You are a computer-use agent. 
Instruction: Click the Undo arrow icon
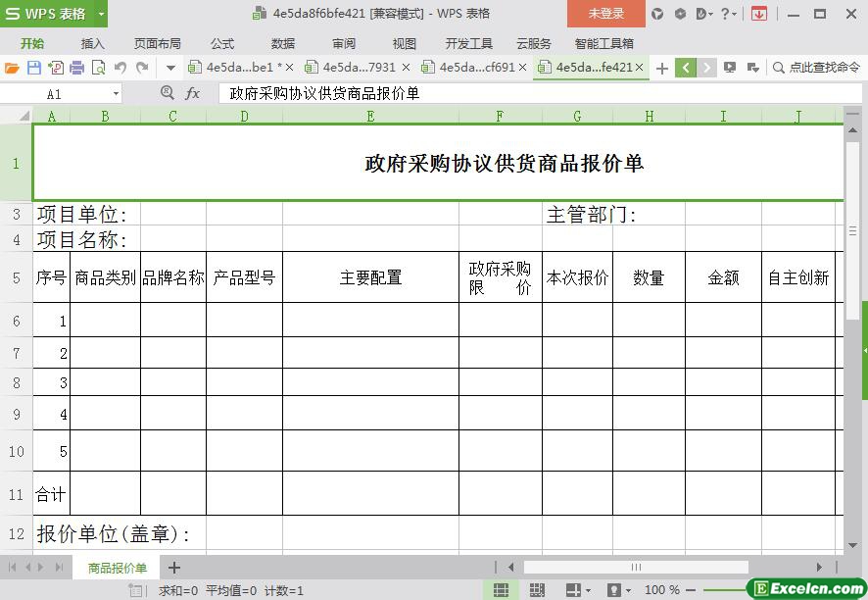(x=121, y=68)
